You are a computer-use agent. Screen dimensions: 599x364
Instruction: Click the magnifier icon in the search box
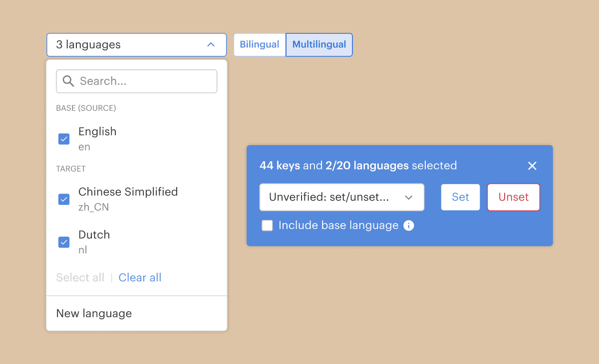[68, 81]
